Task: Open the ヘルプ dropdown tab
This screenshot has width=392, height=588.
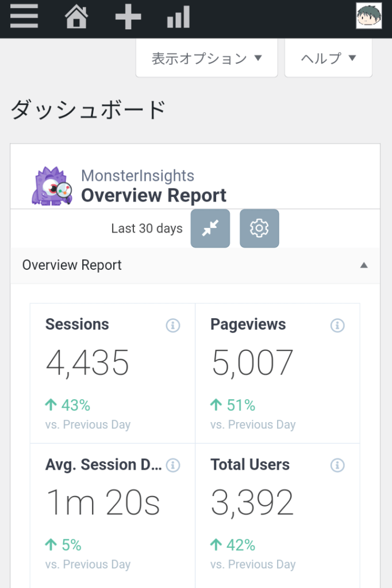Action: [328, 59]
